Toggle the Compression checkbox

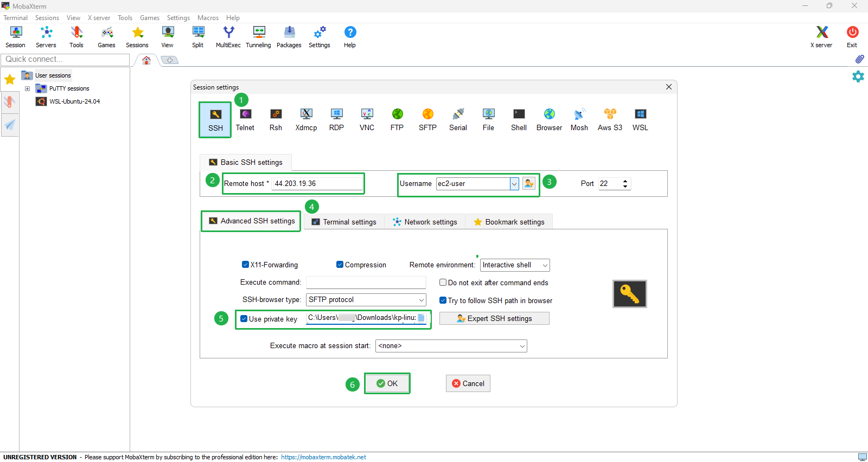pyautogui.click(x=340, y=265)
